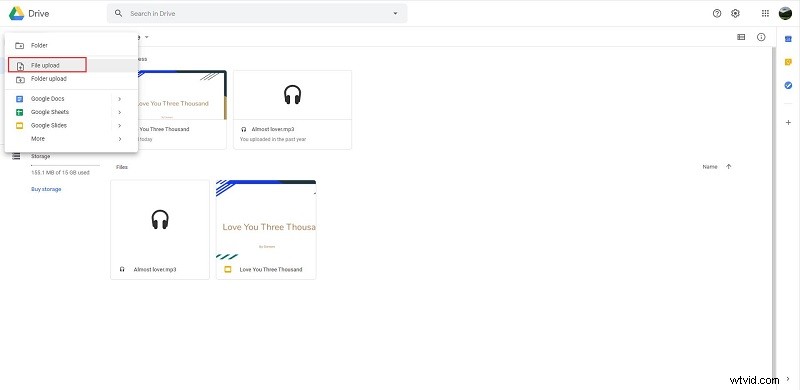Choose Folder in the New menu

pos(71,45)
